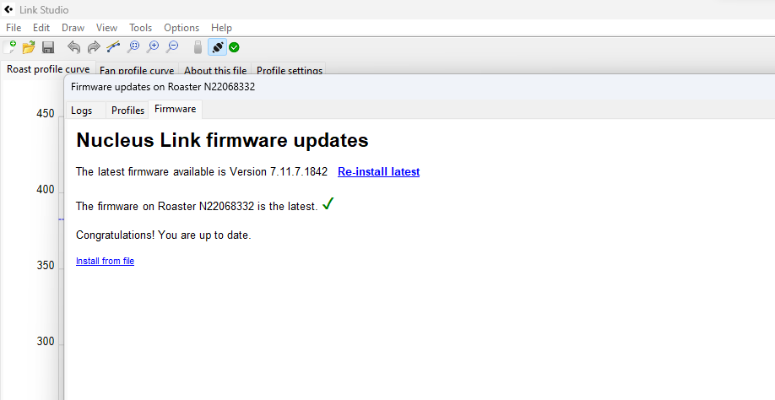This screenshot has height=400, width=775.
Task: Save using the floppy disk icon
Action: pyautogui.click(x=48, y=47)
